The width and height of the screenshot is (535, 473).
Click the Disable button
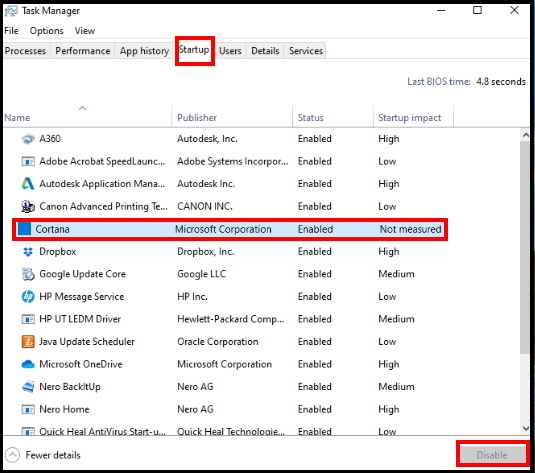pos(492,455)
